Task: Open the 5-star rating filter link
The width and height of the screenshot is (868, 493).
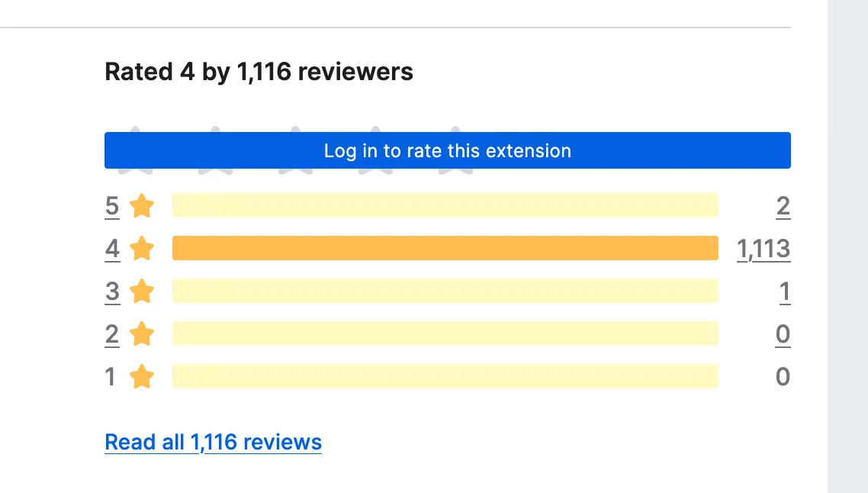Action: click(x=111, y=205)
